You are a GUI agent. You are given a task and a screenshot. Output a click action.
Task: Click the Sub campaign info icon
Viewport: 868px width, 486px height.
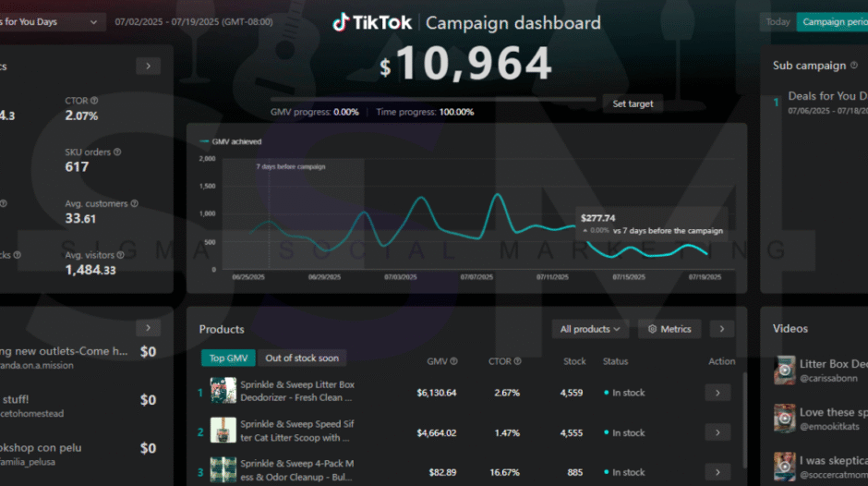pyautogui.click(x=854, y=66)
